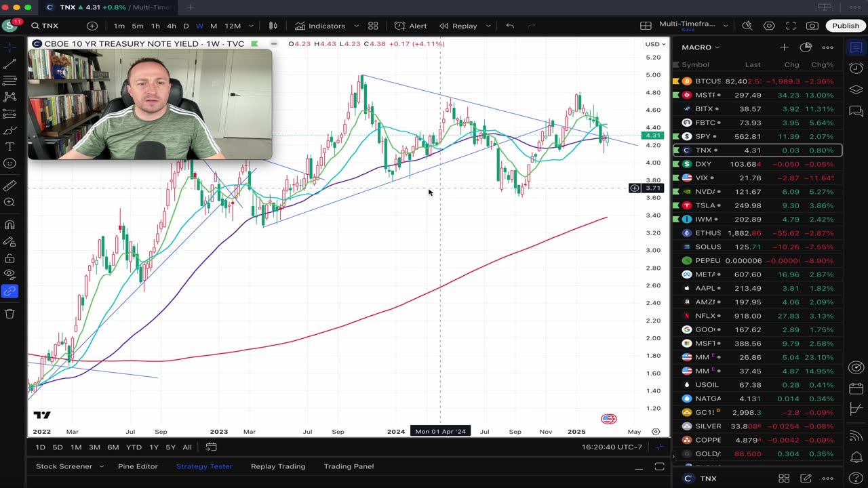Screen dimensions: 868x488
Task: Create an Alert
Action: coord(411,26)
